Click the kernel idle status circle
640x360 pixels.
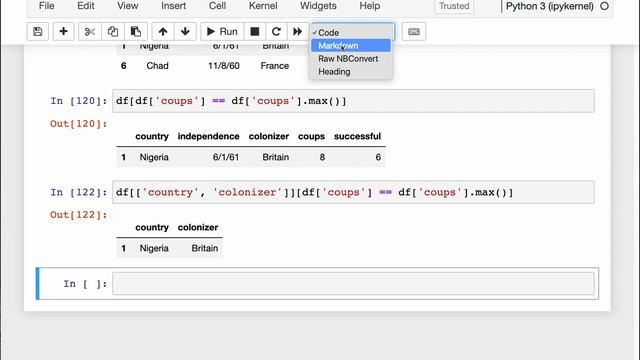[604, 6]
